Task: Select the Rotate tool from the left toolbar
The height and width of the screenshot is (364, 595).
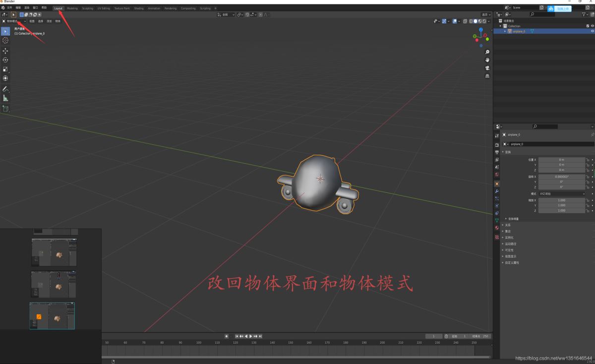Action: coord(5,60)
